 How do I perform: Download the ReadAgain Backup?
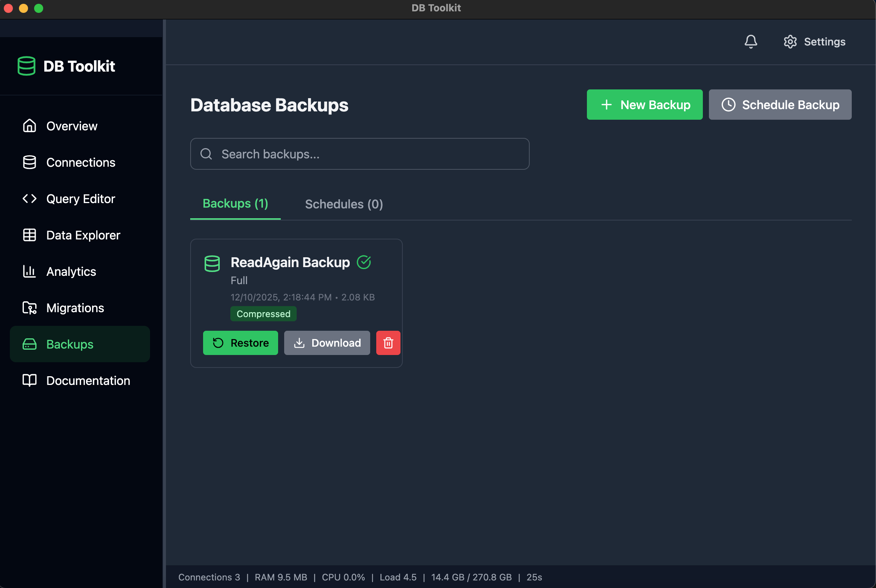tap(327, 343)
